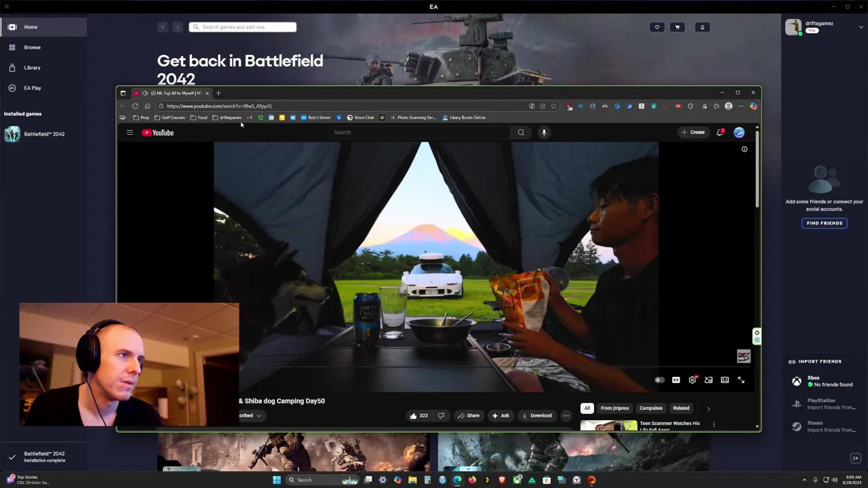Click FIND FRIENDS button in EA

click(824, 223)
